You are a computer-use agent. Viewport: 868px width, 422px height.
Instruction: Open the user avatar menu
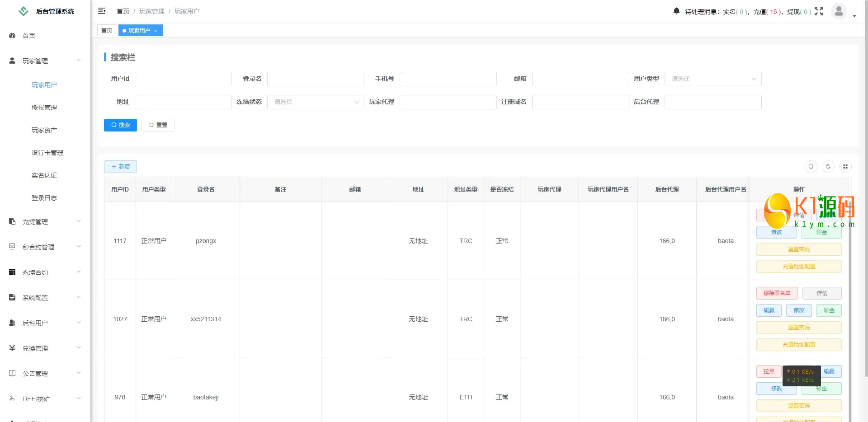click(x=839, y=11)
